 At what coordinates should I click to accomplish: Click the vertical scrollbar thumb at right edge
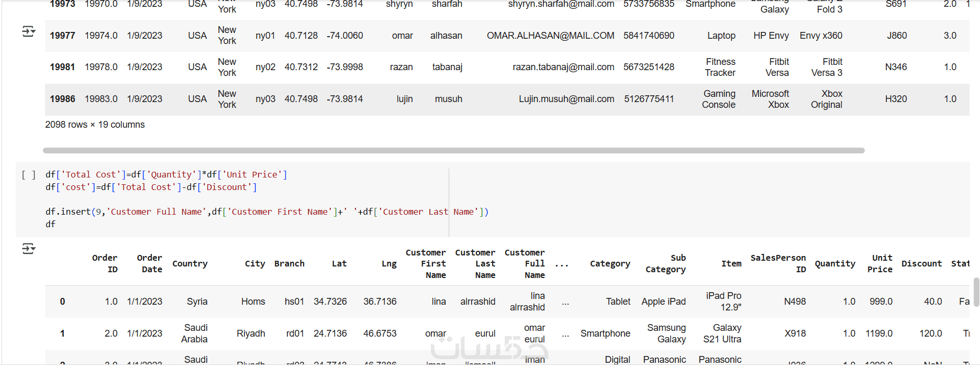(x=976, y=292)
